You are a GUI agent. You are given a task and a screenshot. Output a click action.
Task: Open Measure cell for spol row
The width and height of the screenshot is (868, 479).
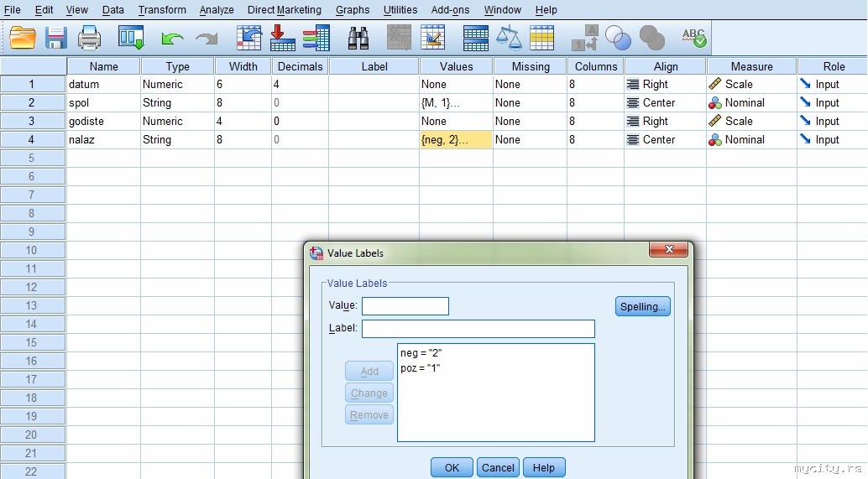pos(751,103)
